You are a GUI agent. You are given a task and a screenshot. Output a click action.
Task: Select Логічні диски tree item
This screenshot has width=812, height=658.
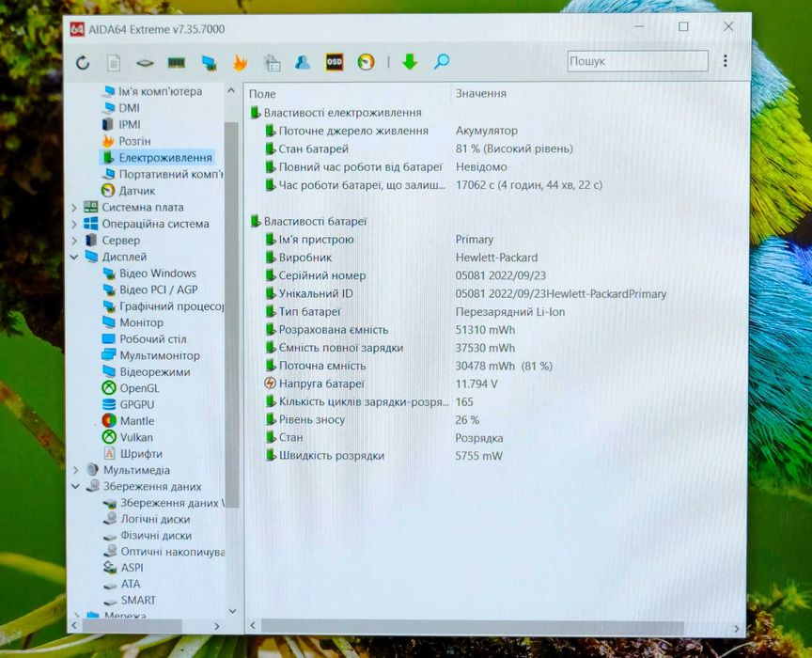147,519
